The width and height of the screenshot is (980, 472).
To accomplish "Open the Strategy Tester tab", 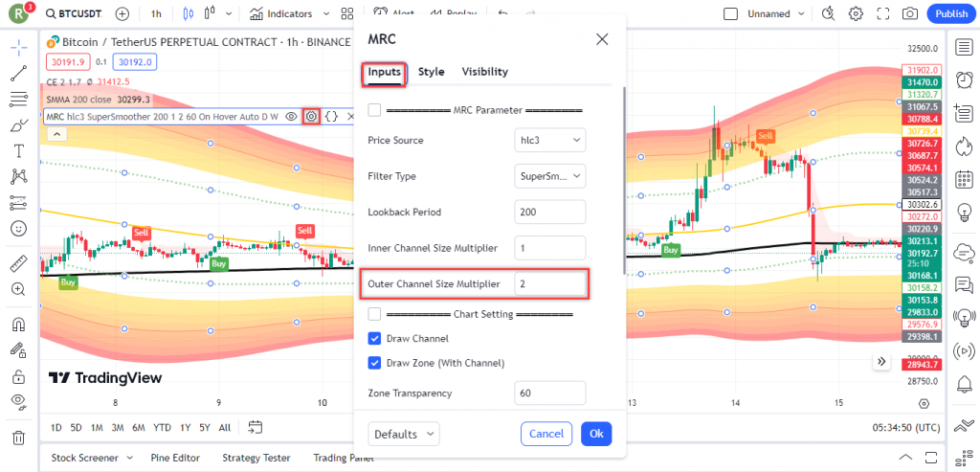I will pyautogui.click(x=258, y=458).
